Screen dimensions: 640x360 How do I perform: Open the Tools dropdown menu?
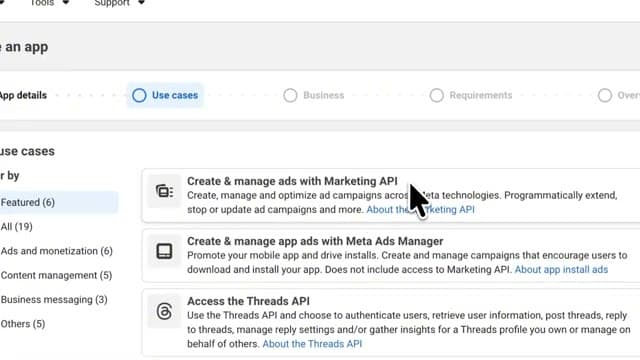point(49,3)
